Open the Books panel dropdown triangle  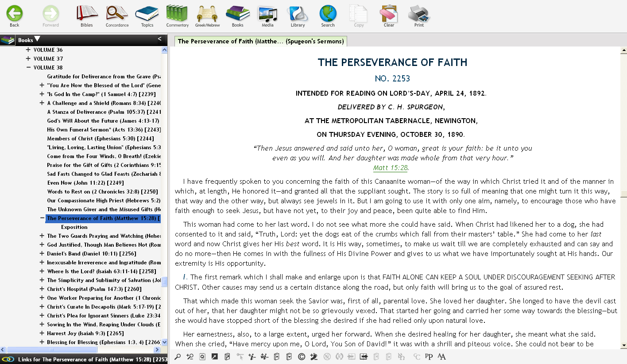[37, 39]
